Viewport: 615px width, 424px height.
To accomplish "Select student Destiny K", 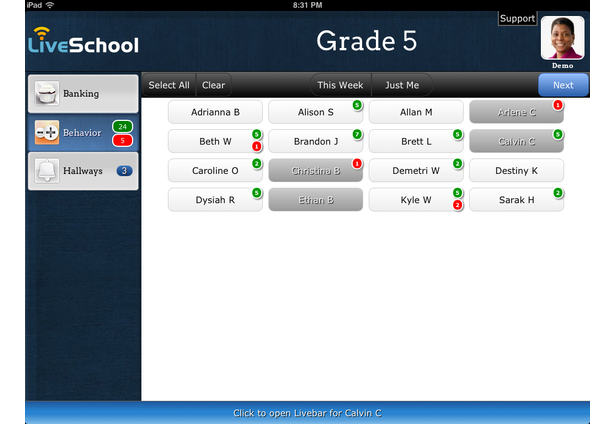I will tap(517, 171).
